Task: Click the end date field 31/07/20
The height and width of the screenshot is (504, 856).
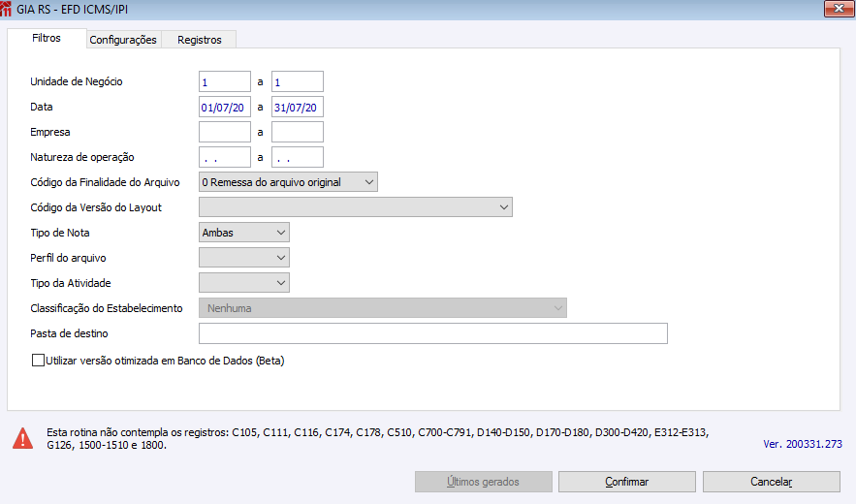Action: [297, 107]
